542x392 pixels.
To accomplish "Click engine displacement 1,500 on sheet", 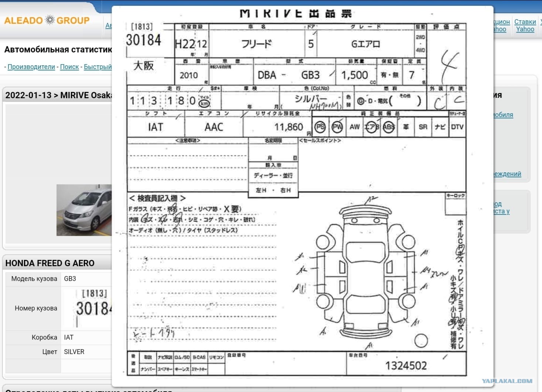I will coord(355,75).
